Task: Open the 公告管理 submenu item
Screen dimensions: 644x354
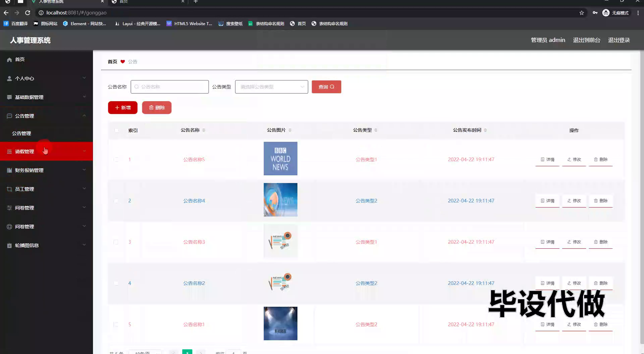Action: [x=21, y=133]
